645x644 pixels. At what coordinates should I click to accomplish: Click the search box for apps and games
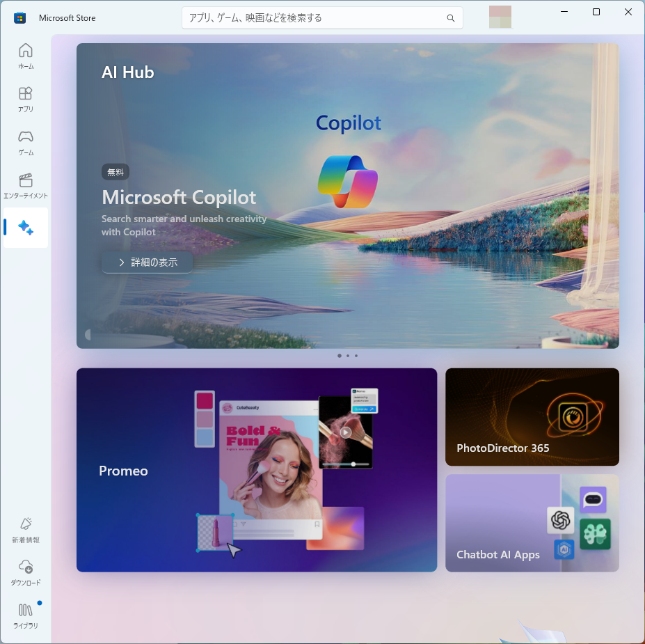[322, 18]
